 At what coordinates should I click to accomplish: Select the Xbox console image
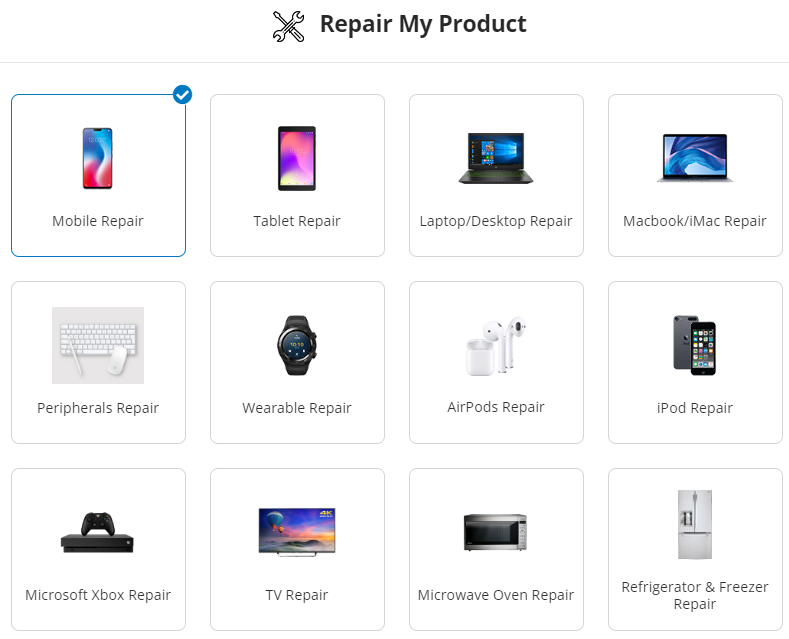point(98,532)
